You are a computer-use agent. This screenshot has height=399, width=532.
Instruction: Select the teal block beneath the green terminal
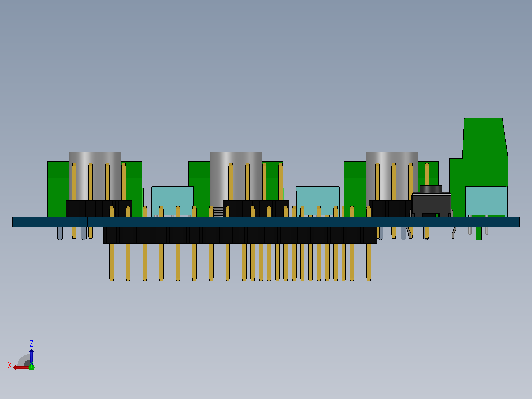[x=487, y=201]
